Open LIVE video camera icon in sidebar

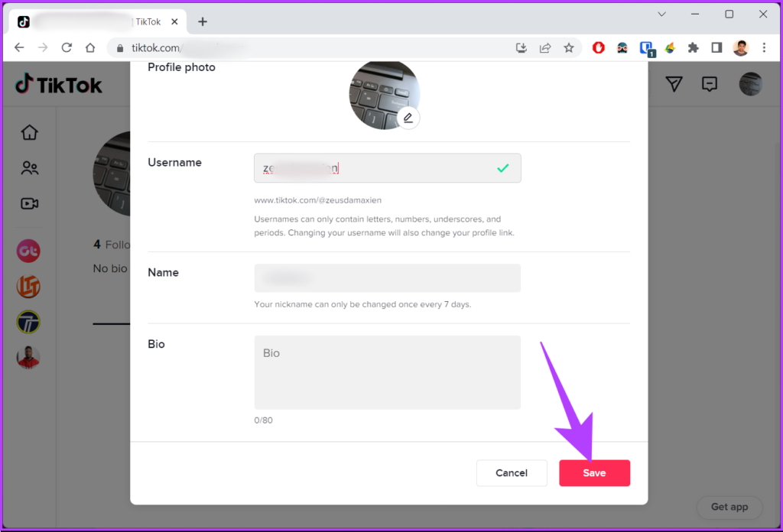[30, 203]
